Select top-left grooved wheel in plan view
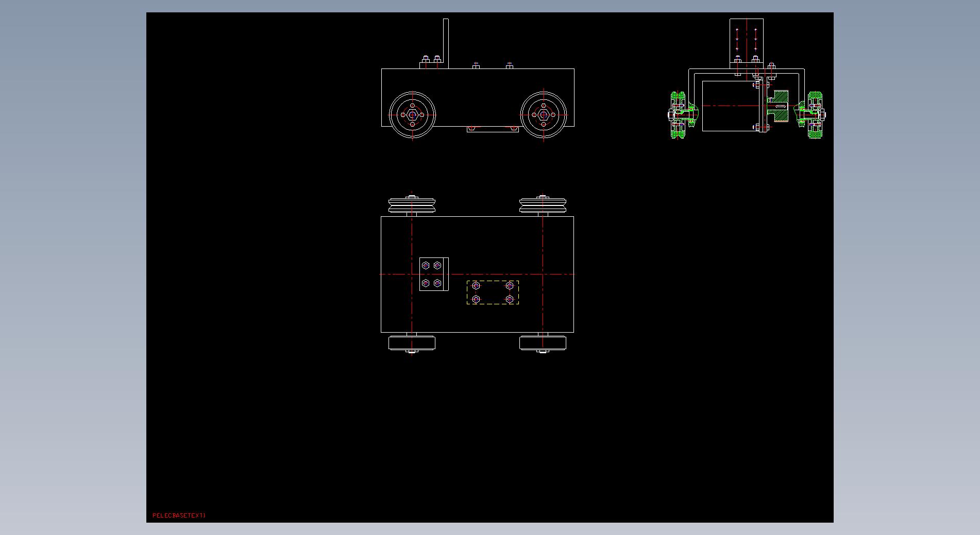This screenshot has width=980, height=535. [412, 205]
